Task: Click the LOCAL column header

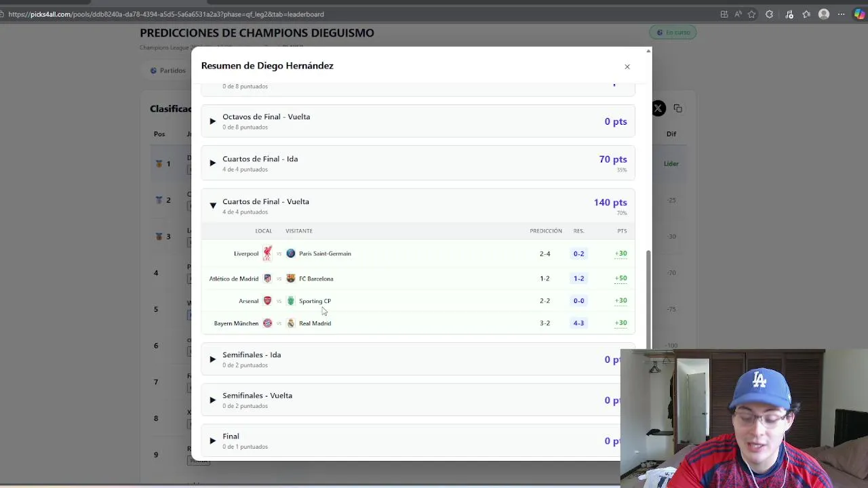Action: pyautogui.click(x=263, y=231)
